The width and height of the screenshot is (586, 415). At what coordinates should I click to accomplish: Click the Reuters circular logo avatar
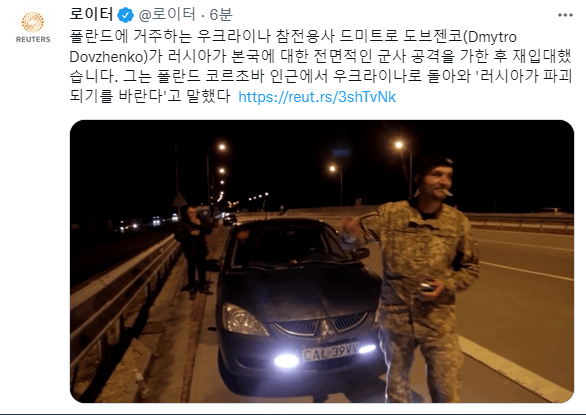pyautogui.click(x=33, y=22)
